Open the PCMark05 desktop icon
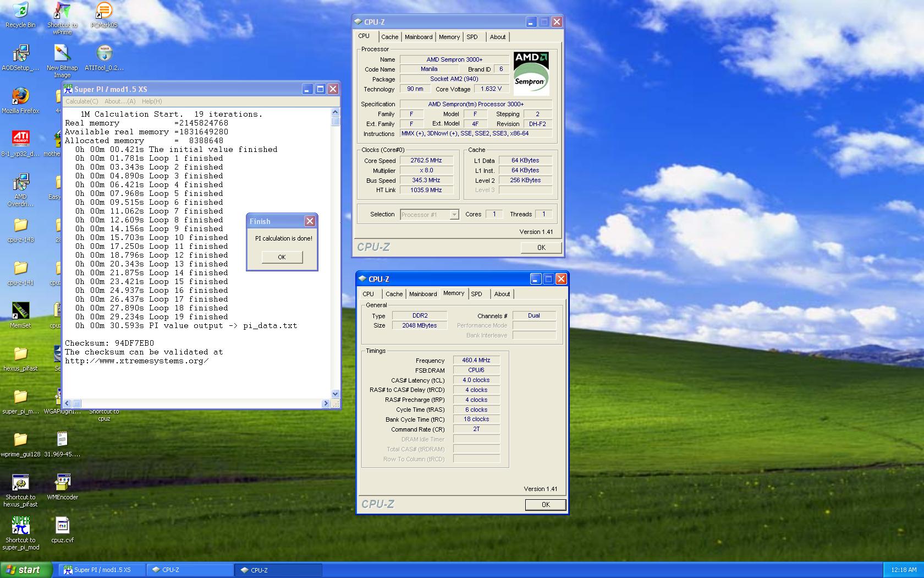The width and height of the screenshot is (924, 578). pos(104,14)
